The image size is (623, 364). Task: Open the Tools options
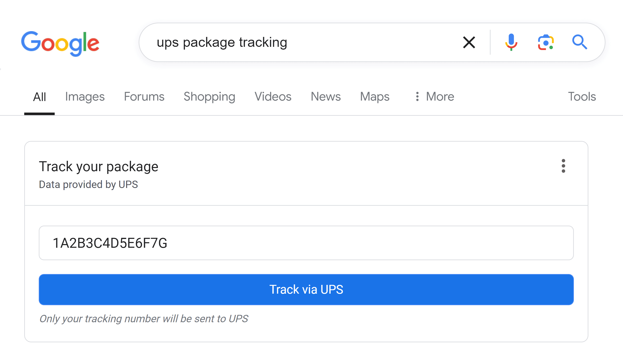582,97
